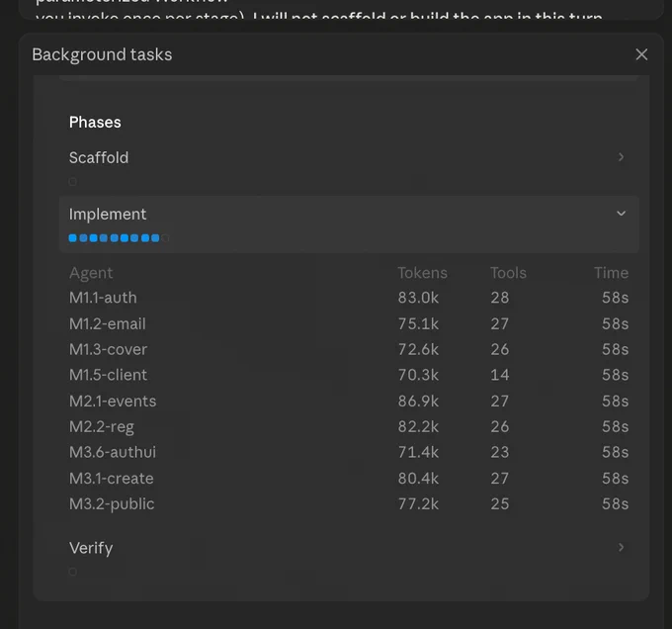Open the M1.5-client agent entry
672x629 pixels.
pyautogui.click(x=349, y=375)
